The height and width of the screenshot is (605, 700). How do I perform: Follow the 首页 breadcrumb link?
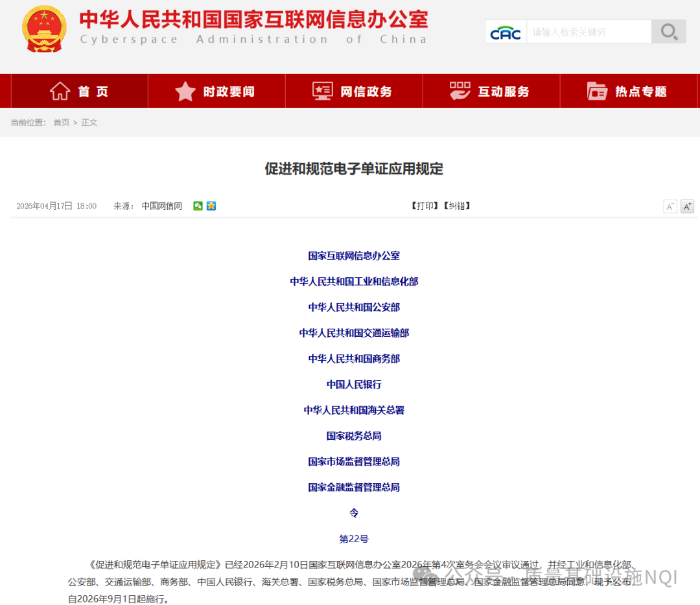62,122
